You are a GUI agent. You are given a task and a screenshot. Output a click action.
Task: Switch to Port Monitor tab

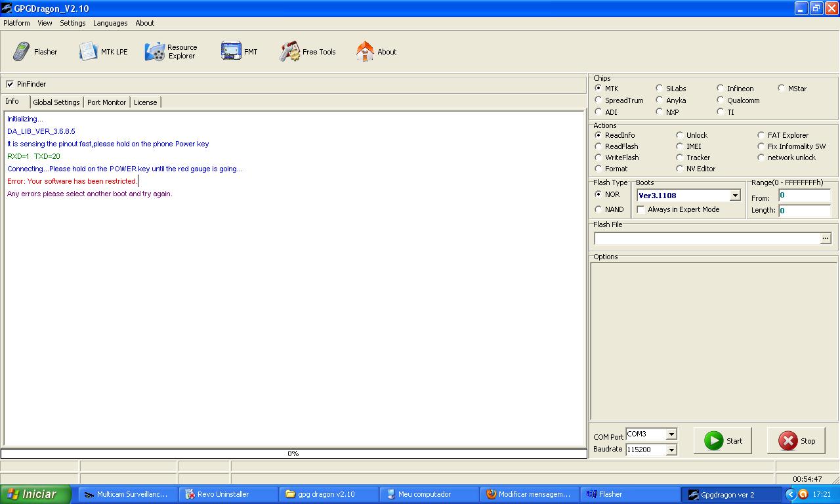107,102
